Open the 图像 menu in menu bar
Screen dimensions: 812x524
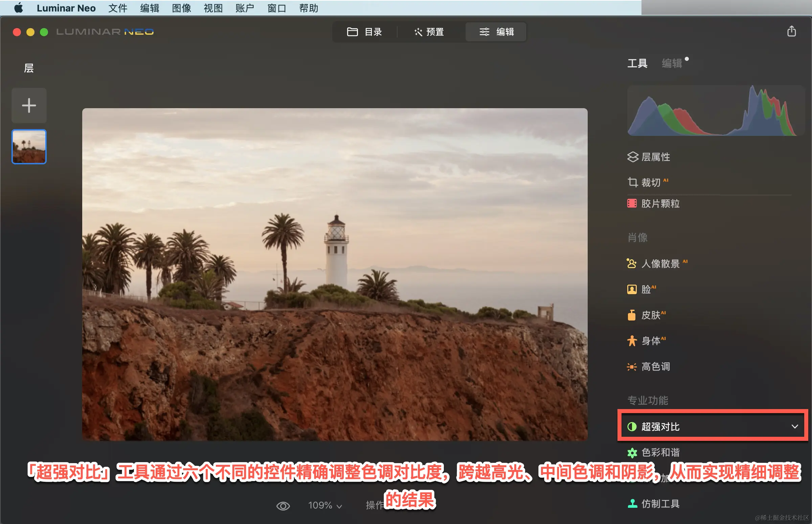pyautogui.click(x=181, y=8)
